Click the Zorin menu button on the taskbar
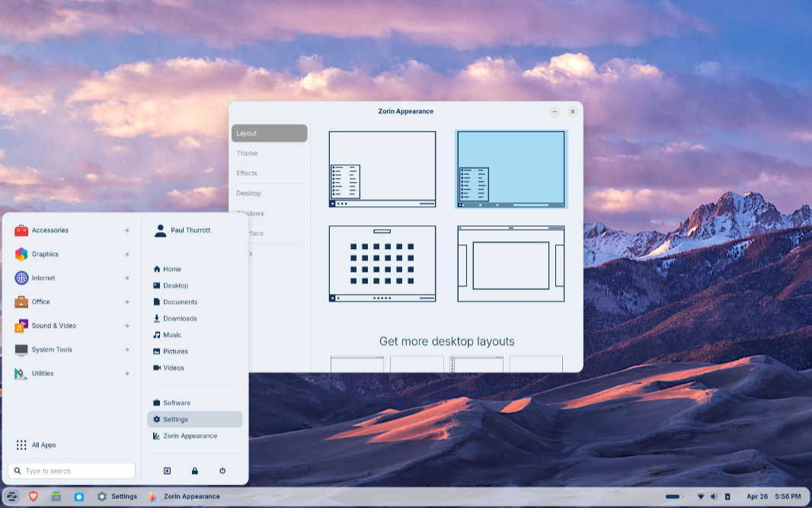This screenshot has height=508, width=812. 12,497
